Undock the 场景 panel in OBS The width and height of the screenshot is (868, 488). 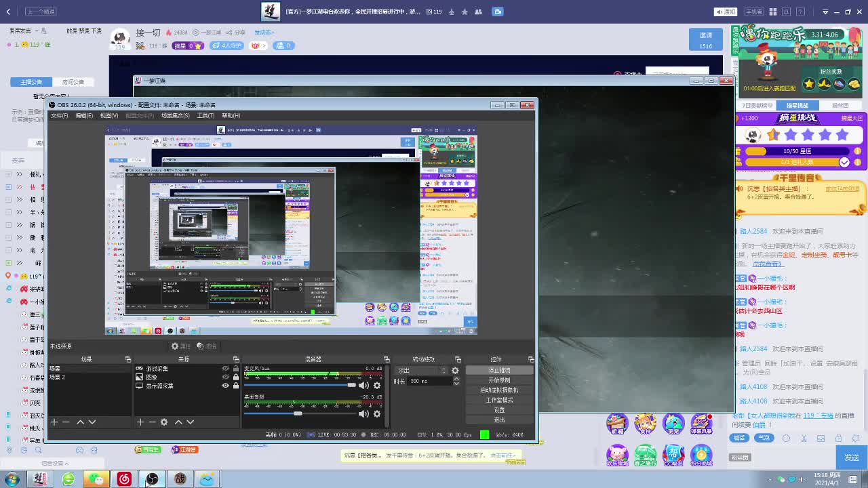[127, 359]
